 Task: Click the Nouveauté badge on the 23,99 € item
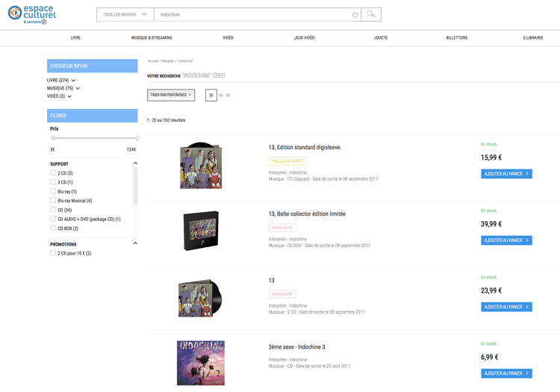(282, 294)
